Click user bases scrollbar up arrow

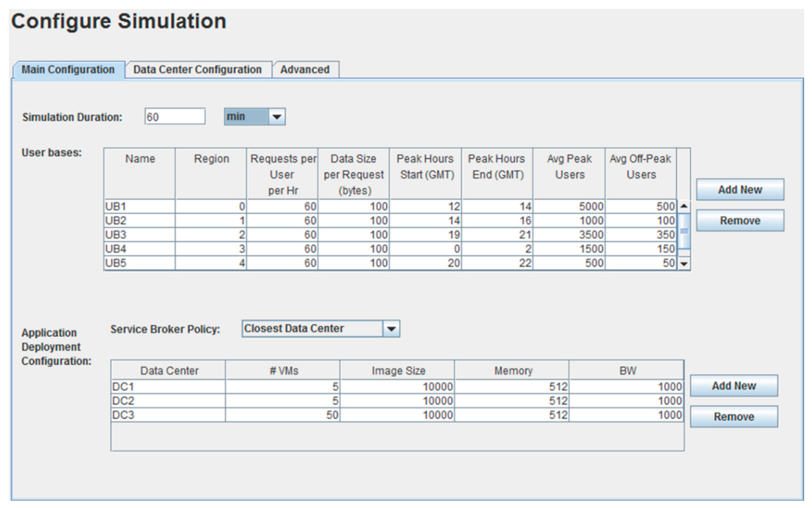[x=684, y=206]
